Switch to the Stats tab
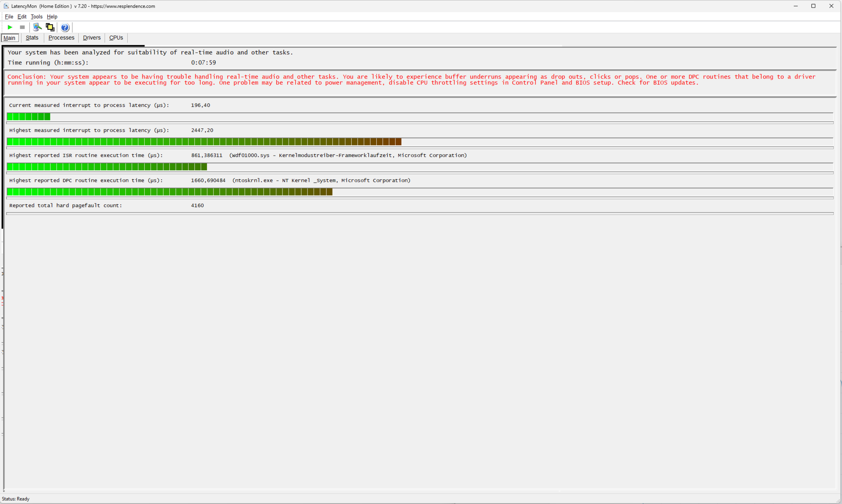 [x=32, y=38]
